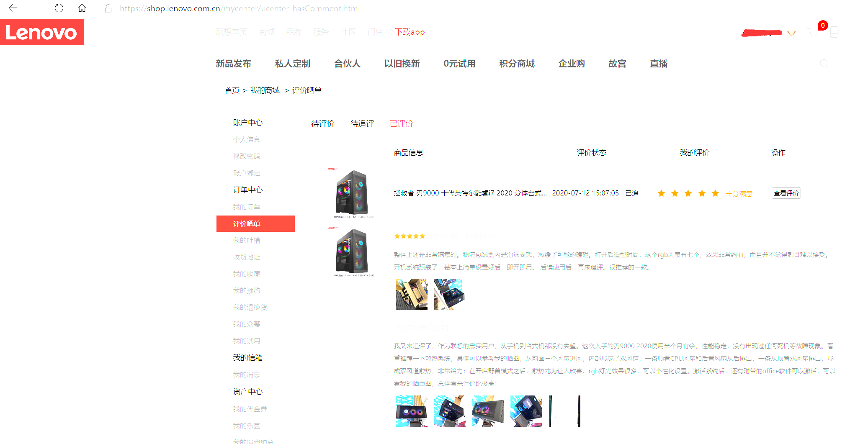Click the 我的信箱 sidebar heading
The height and width of the screenshot is (444, 868).
(x=247, y=358)
